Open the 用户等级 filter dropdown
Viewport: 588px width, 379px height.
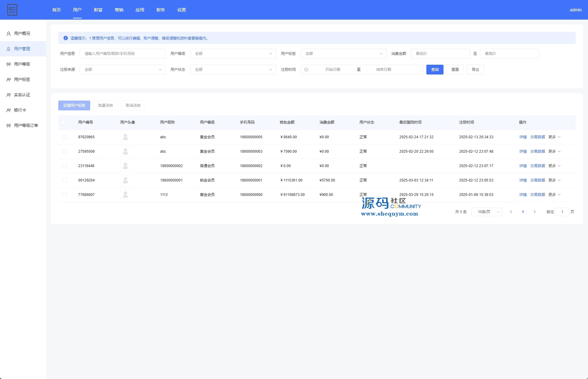233,54
